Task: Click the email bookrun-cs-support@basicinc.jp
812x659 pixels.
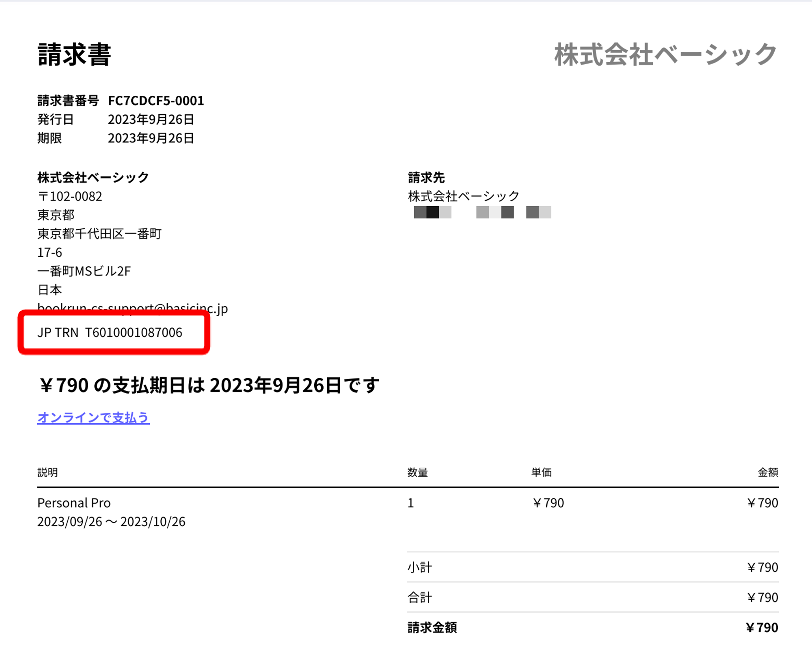Action: click(x=133, y=308)
